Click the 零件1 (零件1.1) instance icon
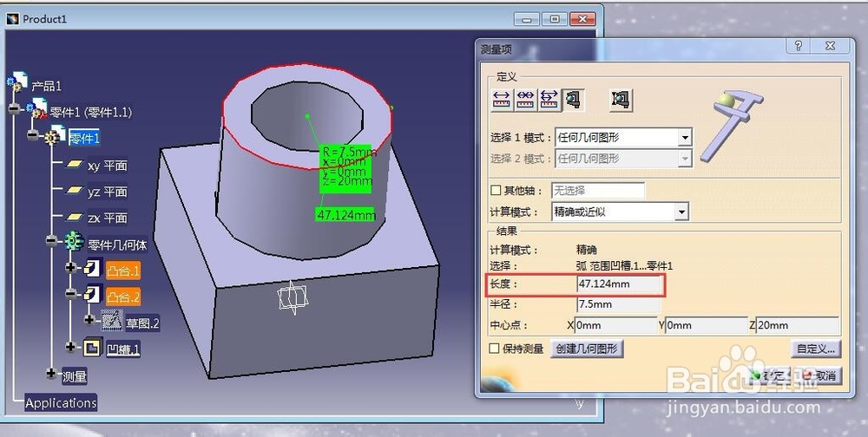The width and height of the screenshot is (868, 437). click(37, 108)
